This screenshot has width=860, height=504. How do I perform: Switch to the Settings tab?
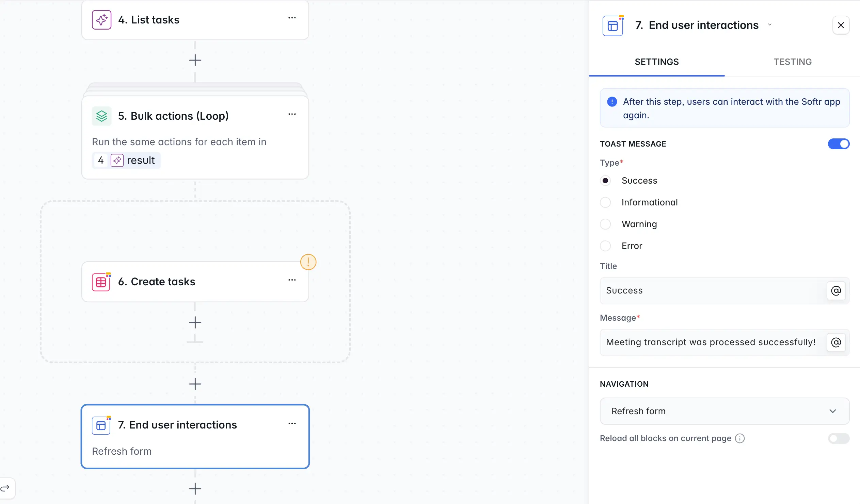(x=656, y=62)
